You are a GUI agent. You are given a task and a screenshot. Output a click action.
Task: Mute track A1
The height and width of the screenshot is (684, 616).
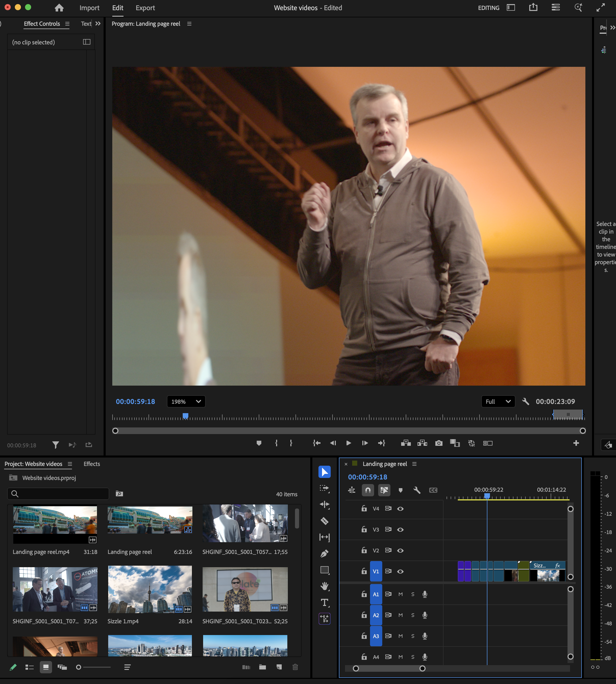pyautogui.click(x=400, y=594)
